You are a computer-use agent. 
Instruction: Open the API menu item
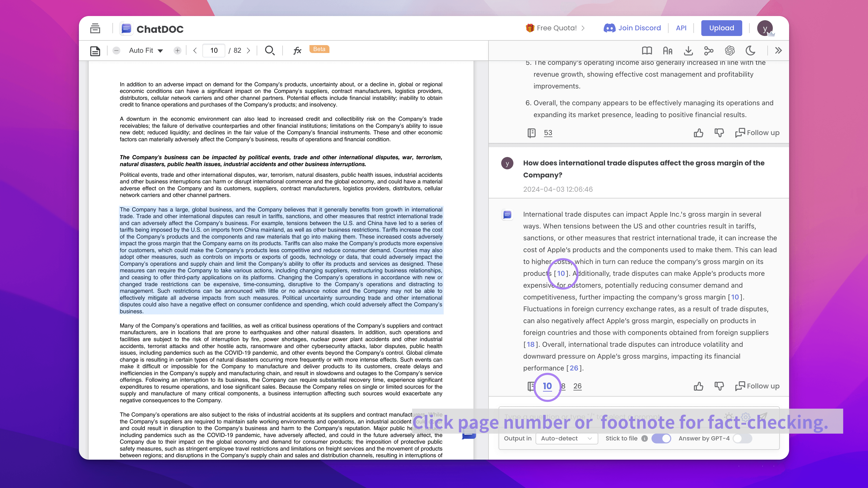tap(681, 28)
